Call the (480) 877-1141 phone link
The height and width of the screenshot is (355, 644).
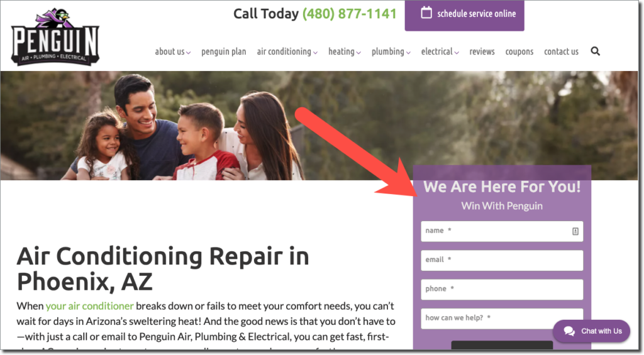(x=350, y=14)
